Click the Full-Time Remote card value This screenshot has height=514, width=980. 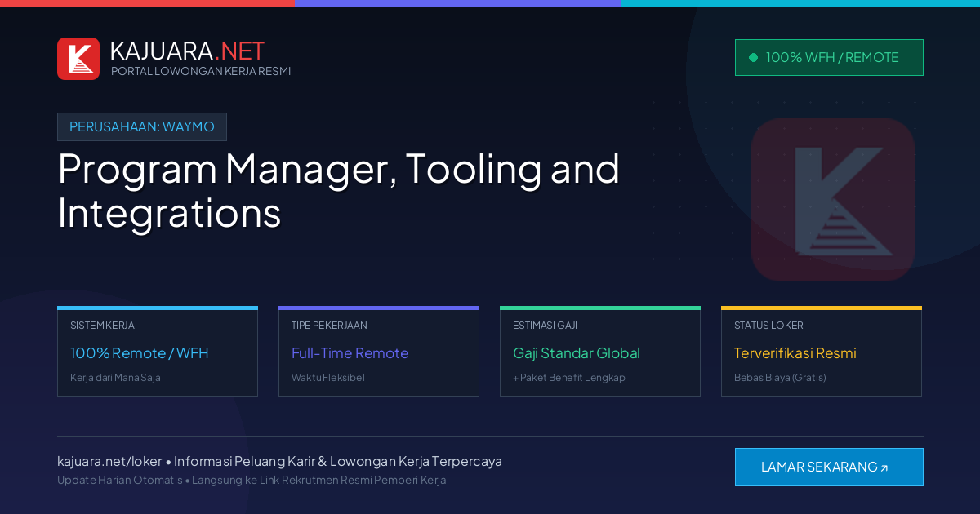point(350,353)
